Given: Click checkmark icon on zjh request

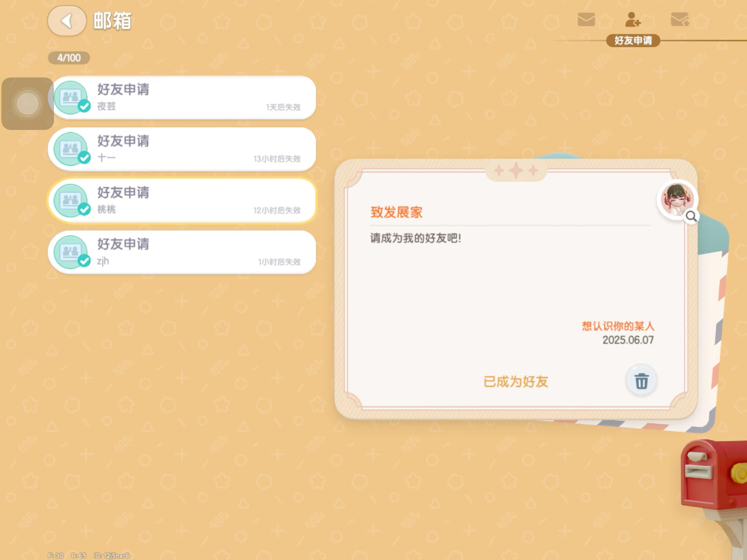Looking at the screenshot, I should [x=84, y=261].
